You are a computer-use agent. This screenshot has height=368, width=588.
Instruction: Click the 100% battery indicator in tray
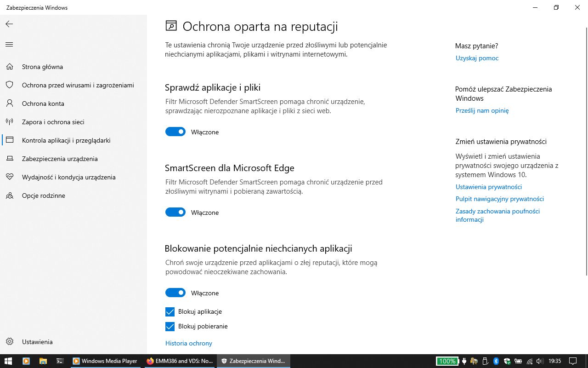coord(447,361)
